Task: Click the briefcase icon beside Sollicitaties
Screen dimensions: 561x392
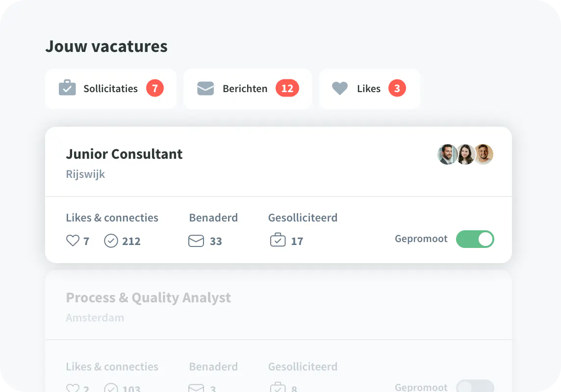Action: (67, 88)
